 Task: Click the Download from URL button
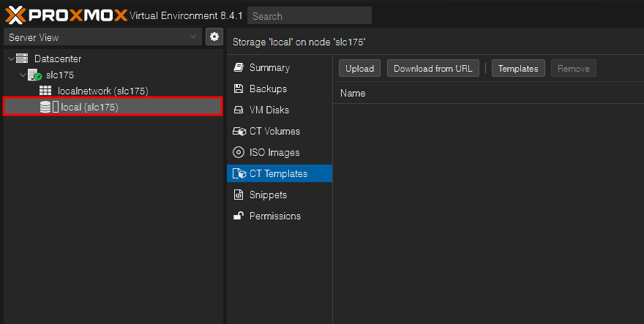433,68
